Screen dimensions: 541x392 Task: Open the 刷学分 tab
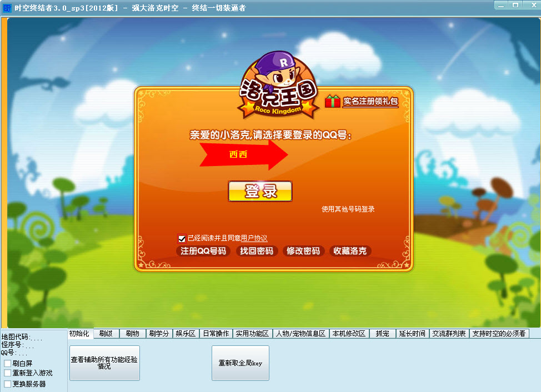(159, 333)
